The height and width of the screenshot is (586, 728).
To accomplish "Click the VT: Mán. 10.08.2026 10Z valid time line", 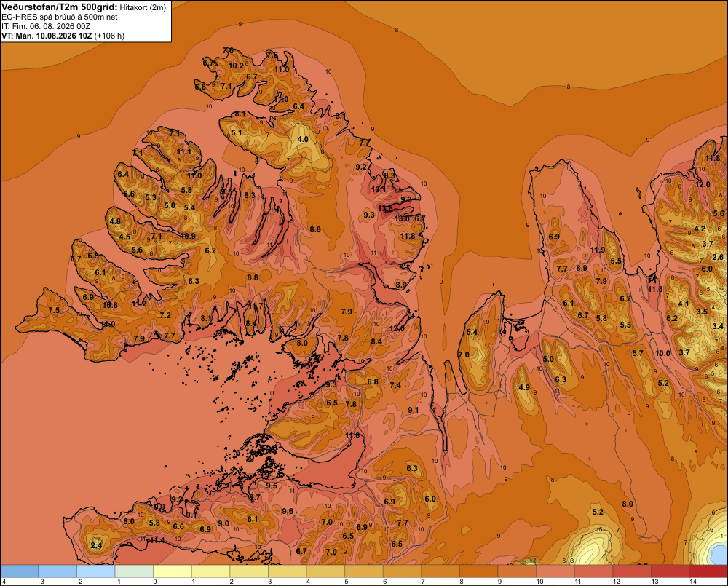I will pyautogui.click(x=63, y=36).
